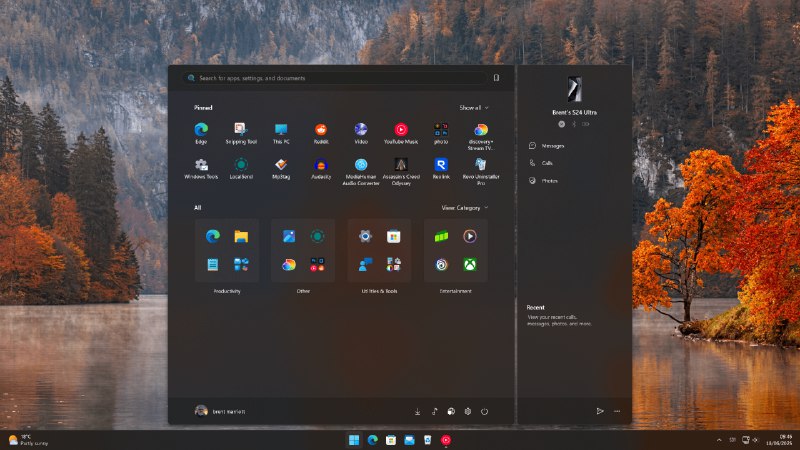Open the user profile account button
Image resolution: width=800 pixels, height=450 pixels.
click(220, 411)
